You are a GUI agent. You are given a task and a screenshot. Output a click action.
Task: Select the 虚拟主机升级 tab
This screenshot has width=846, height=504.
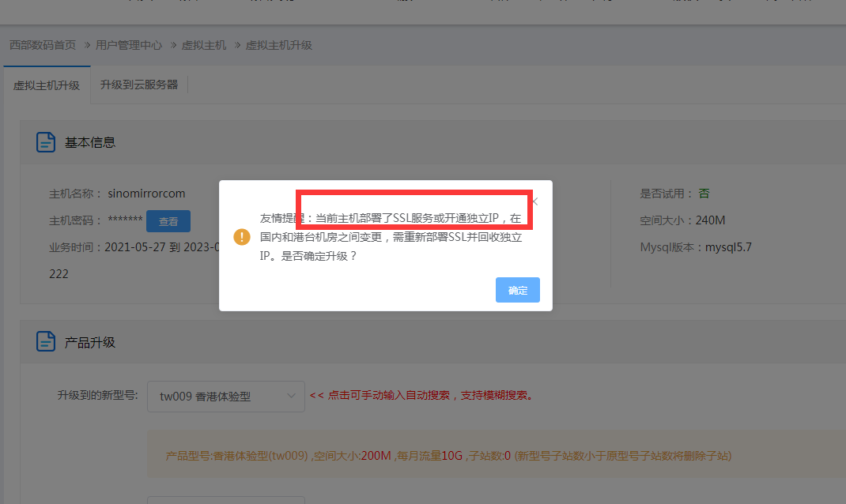[47, 85]
